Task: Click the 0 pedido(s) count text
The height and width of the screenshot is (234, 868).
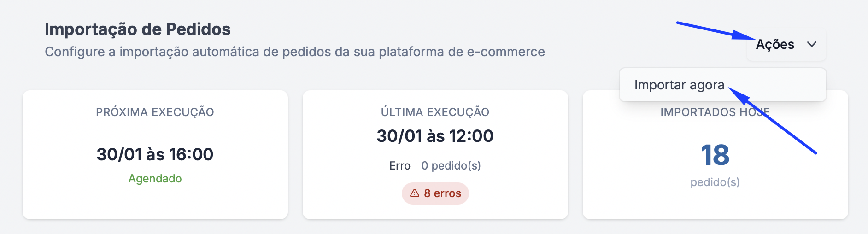Action: tap(451, 166)
